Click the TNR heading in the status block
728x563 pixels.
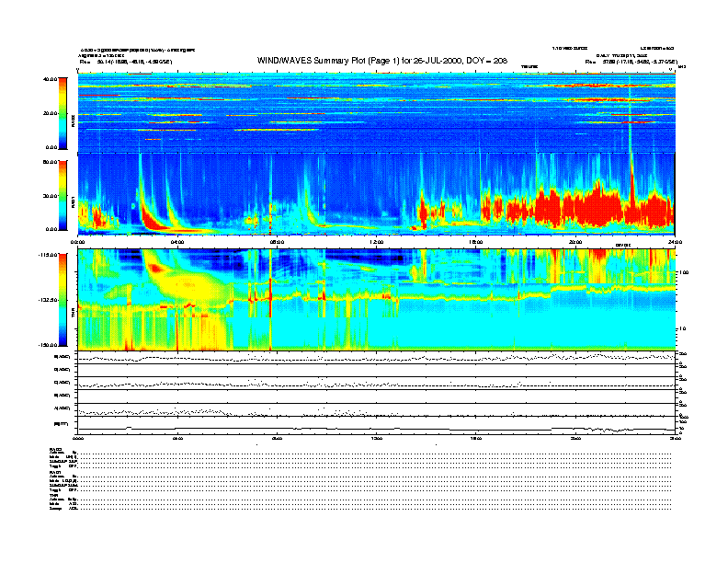(x=53, y=495)
